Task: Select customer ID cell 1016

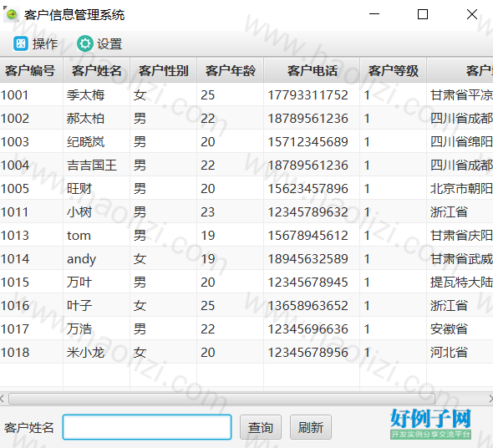Action: tap(32, 305)
